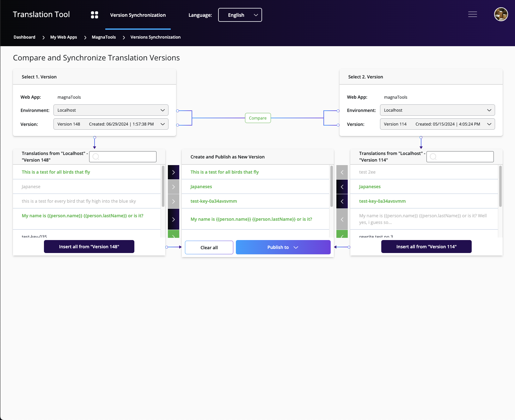
Task: Open the Language dropdown showing English
Action: 240,15
